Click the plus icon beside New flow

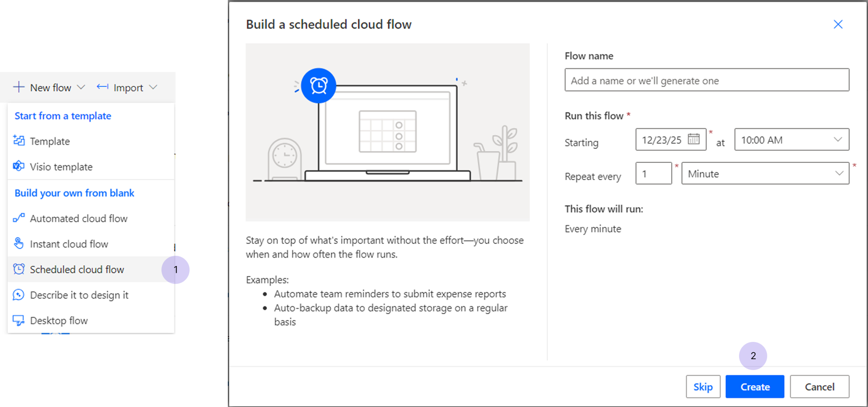19,87
